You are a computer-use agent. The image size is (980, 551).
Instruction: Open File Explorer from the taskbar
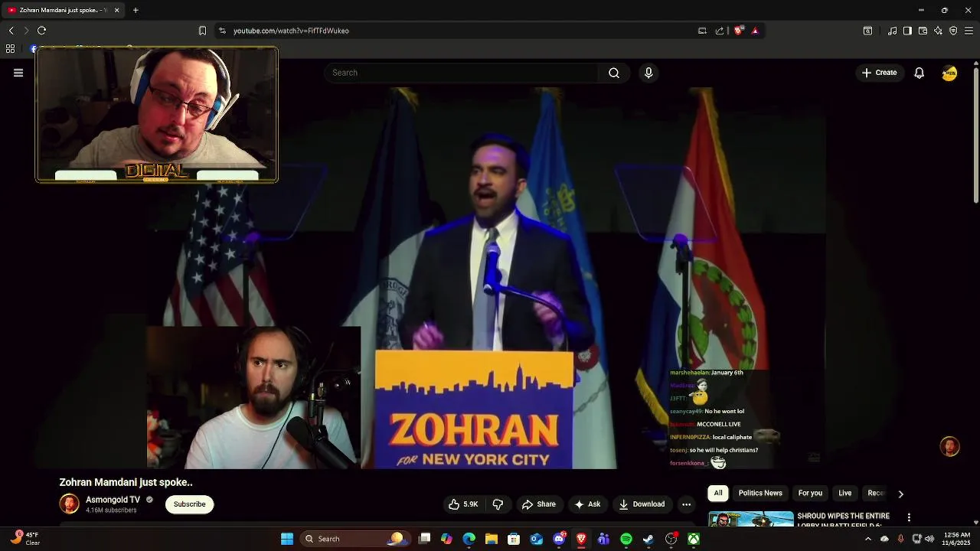point(492,539)
